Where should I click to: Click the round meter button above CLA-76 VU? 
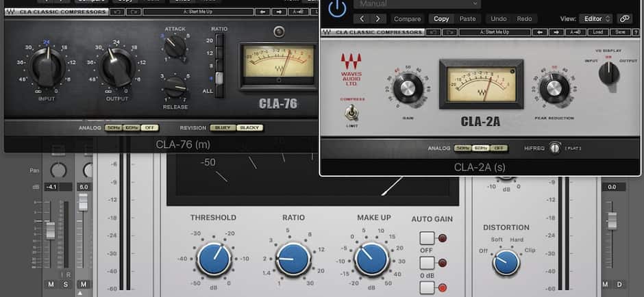pos(280,31)
